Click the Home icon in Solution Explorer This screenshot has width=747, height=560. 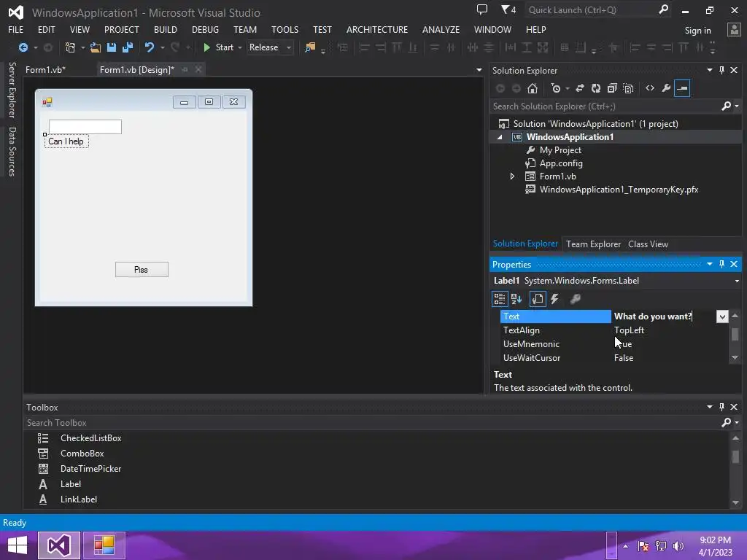(533, 88)
